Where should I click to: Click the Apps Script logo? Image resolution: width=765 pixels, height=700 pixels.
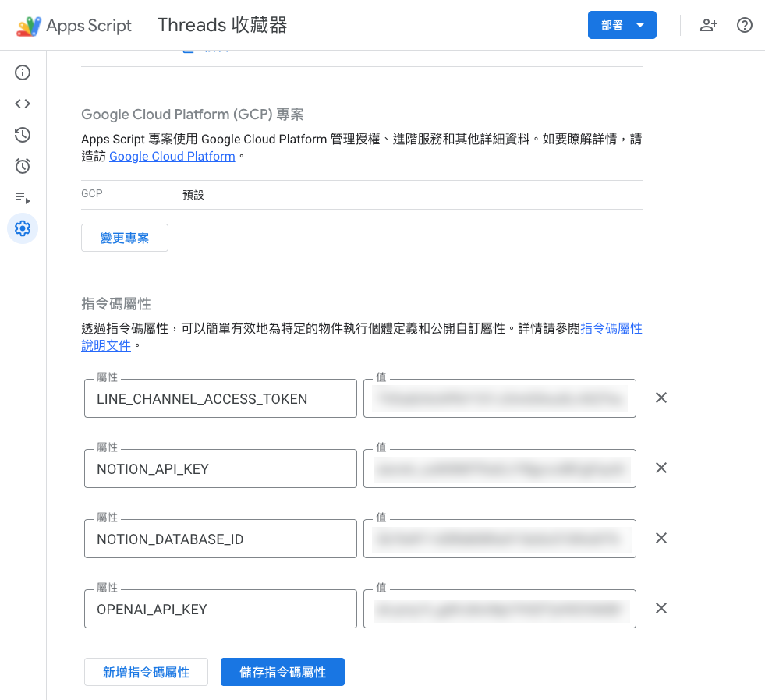74,26
